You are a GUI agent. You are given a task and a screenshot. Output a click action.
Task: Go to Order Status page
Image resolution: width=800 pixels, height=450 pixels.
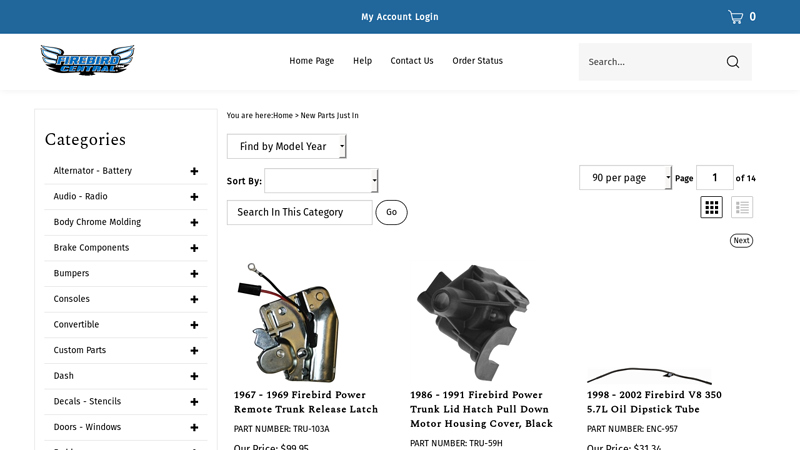(x=477, y=61)
